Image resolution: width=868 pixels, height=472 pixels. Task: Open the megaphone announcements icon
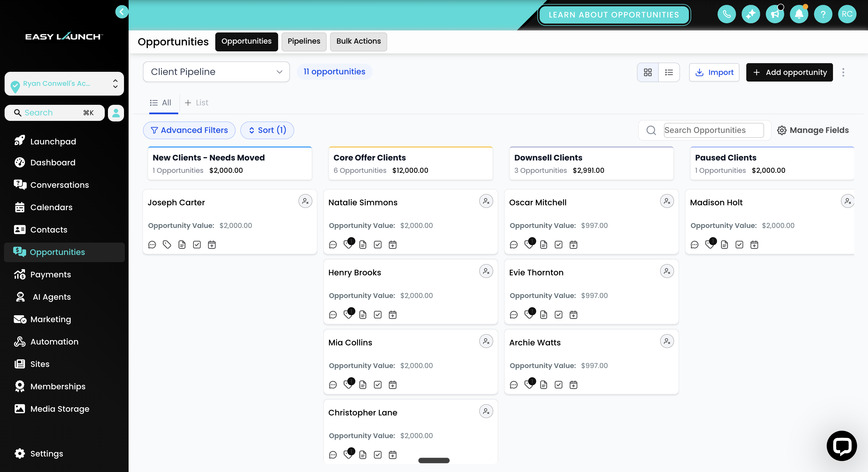[775, 14]
